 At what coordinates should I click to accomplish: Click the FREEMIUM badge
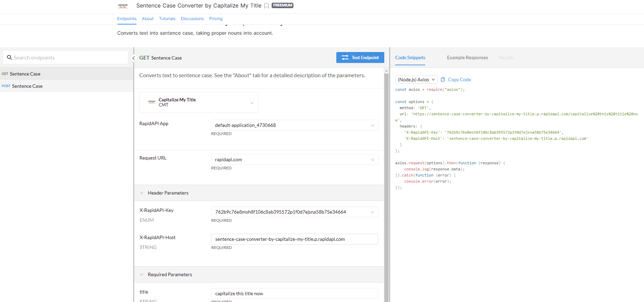click(x=283, y=5)
